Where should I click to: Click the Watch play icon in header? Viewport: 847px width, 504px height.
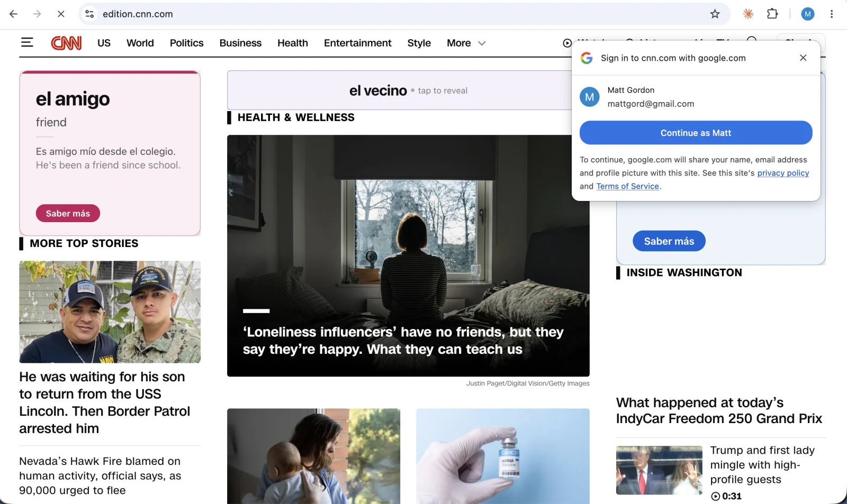tap(567, 43)
